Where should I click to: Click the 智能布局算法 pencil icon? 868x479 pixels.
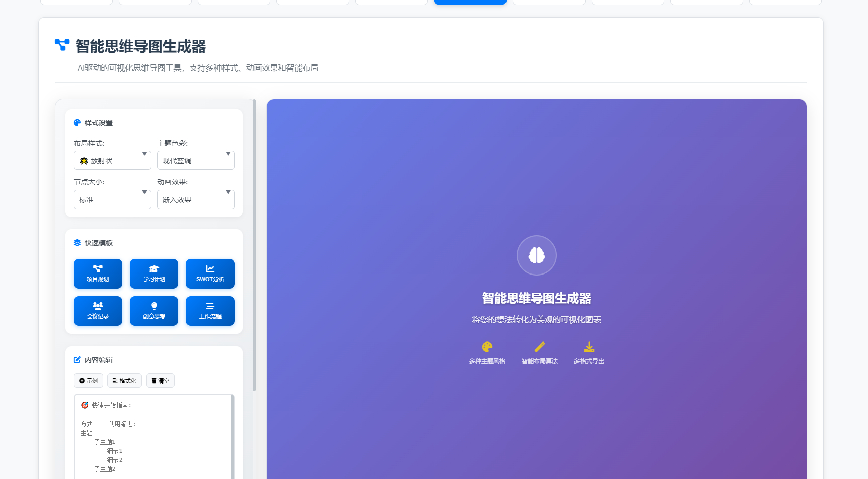pyautogui.click(x=539, y=347)
